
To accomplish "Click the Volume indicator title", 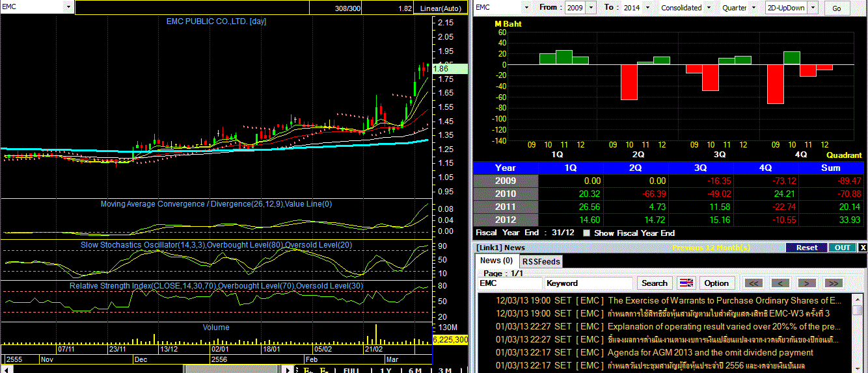I will (x=216, y=327).
